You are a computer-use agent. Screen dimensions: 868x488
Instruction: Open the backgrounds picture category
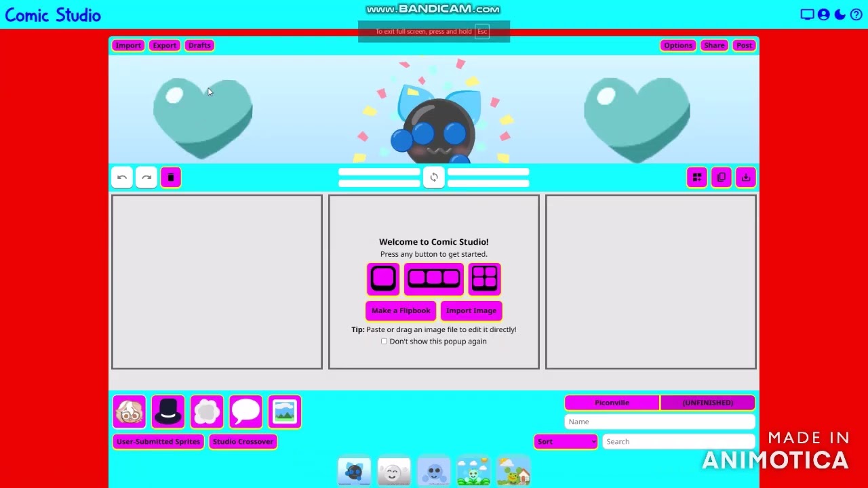pyautogui.click(x=285, y=412)
